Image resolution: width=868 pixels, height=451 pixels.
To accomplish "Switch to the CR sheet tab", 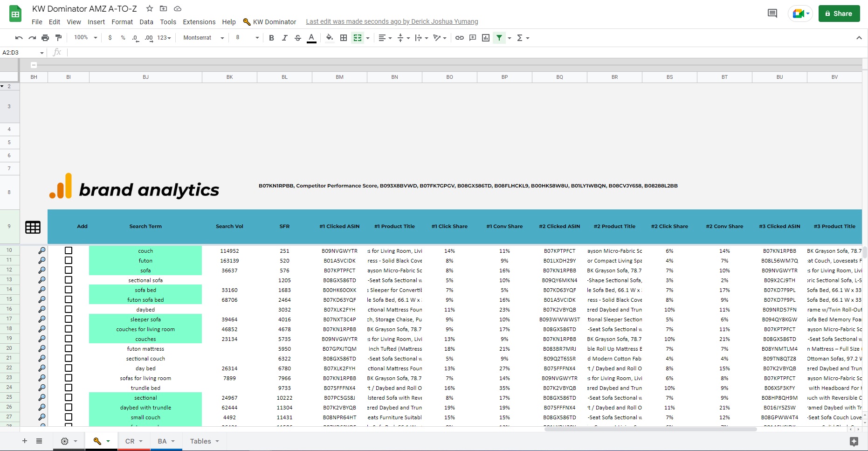I will click(134, 441).
